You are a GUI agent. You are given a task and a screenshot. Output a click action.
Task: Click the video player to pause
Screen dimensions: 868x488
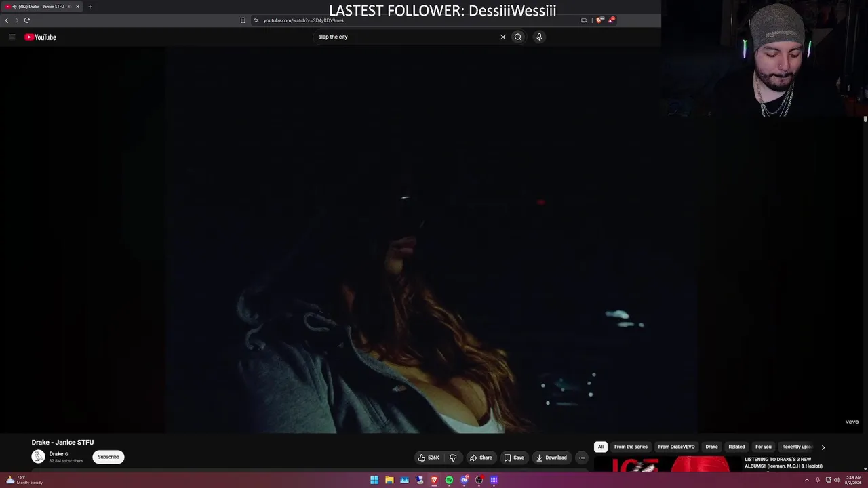coord(431,240)
